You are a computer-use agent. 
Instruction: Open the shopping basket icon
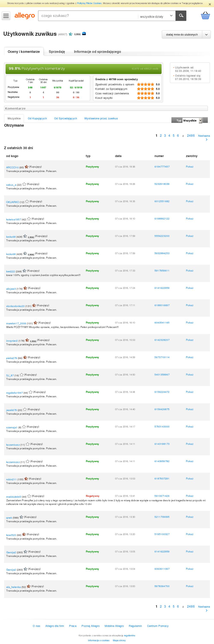coord(205,15)
